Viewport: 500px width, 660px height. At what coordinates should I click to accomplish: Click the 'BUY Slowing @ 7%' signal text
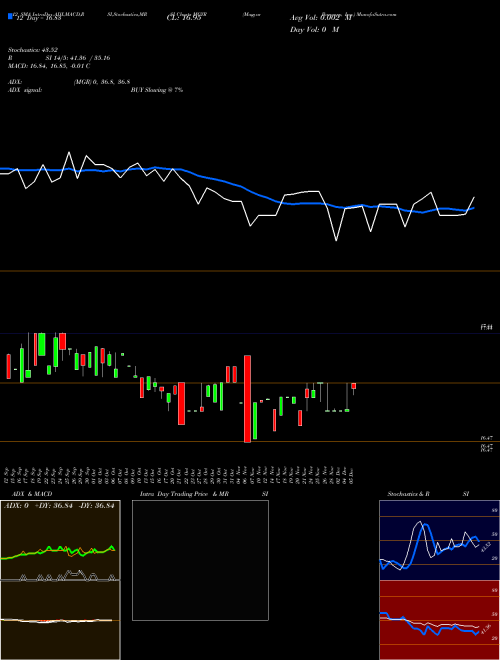[x=157, y=90]
